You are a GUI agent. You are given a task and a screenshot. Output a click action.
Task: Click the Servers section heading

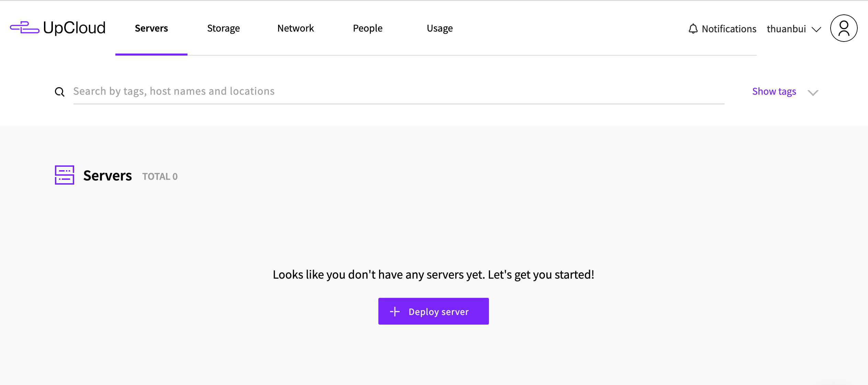107,176
